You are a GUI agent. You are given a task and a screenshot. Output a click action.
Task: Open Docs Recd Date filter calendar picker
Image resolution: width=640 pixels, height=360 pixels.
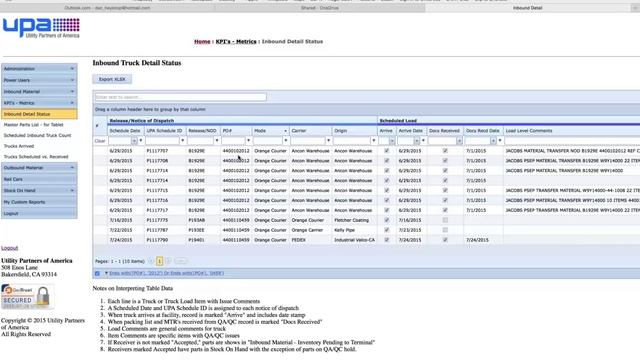(x=493, y=141)
